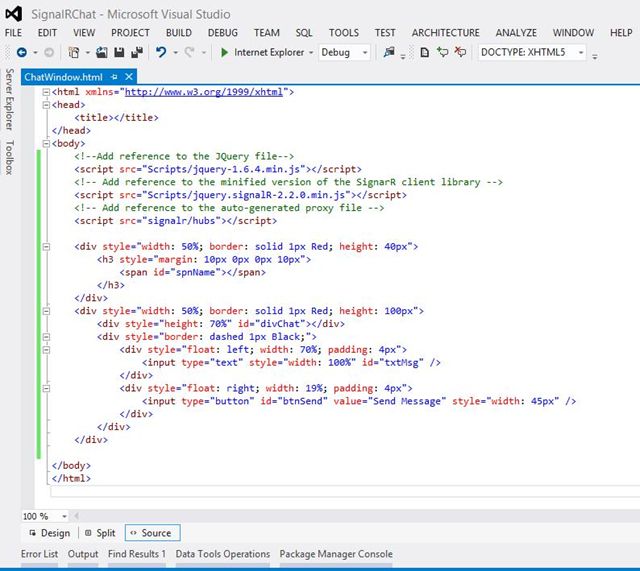The width and height of the screenshot is (640, 571).
Task: Open the Toolbox side panel
Action: [x=9, y=157]
